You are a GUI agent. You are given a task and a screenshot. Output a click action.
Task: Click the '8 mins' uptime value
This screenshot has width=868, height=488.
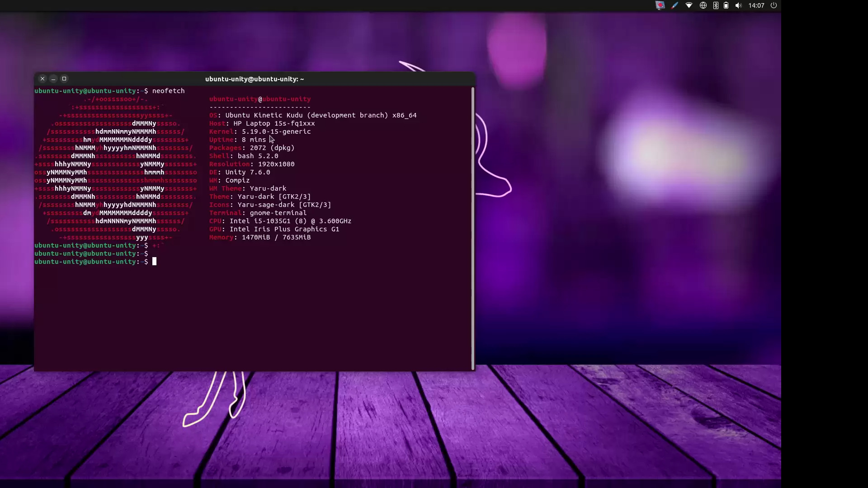pyautogui.click(x=254, y=140)
